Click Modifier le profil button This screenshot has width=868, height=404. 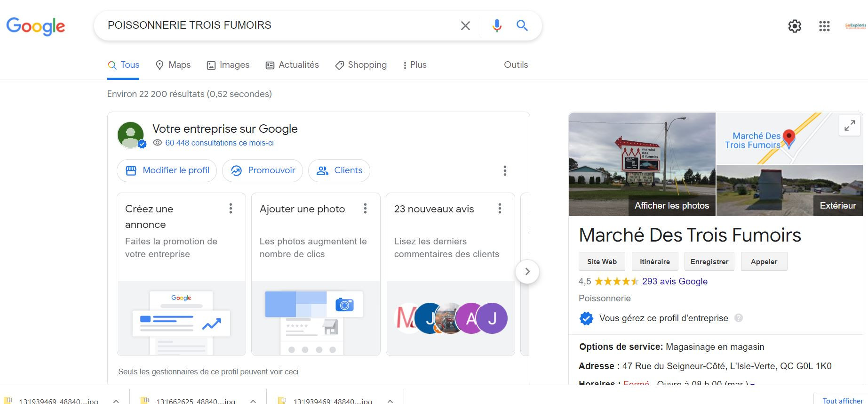pyautogui.click(x=167, y=170)
